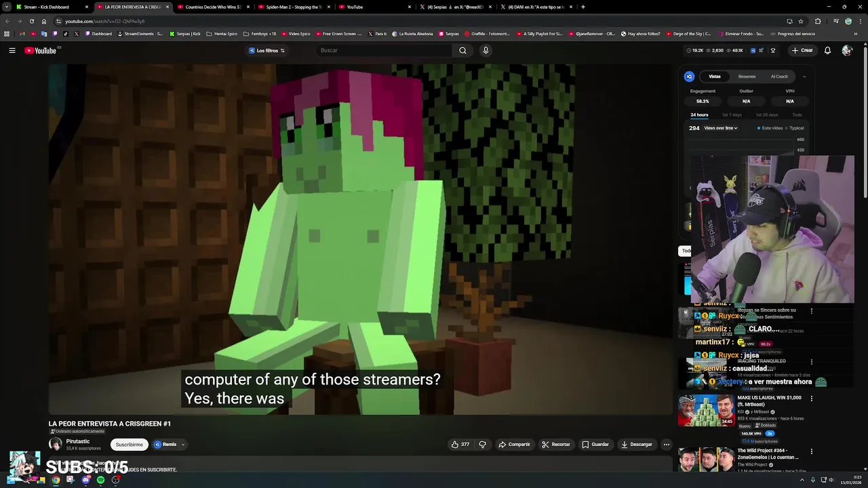This screenshot has width=868, height=488.
Task: Like the video with thumbs up
Action: tap(460, 445)
